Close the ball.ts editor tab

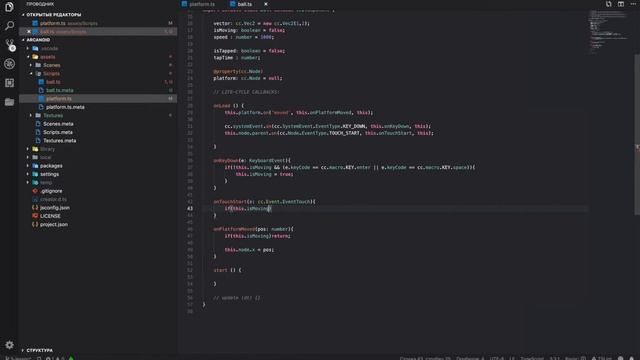266,4
